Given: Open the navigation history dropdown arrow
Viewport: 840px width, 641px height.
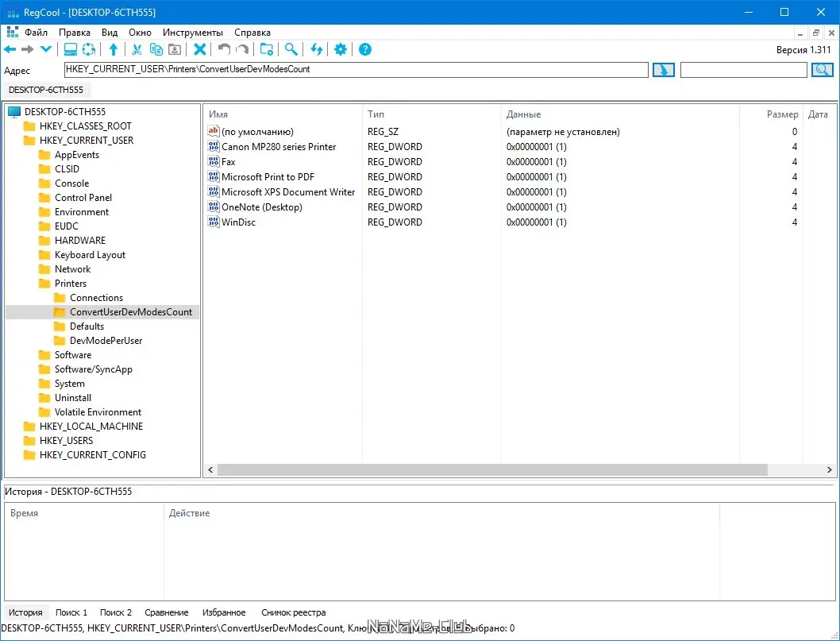Looking at the screenshot, I should coord(45,49).
